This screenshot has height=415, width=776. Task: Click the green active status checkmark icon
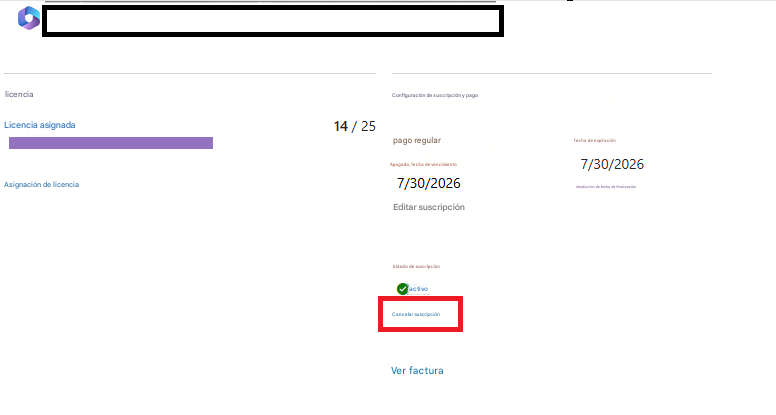click(402, 289)
